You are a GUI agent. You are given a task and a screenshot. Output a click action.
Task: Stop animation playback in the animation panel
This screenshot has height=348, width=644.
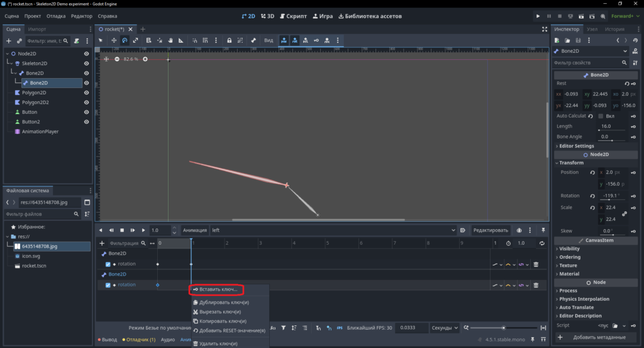tap(122, 230)
